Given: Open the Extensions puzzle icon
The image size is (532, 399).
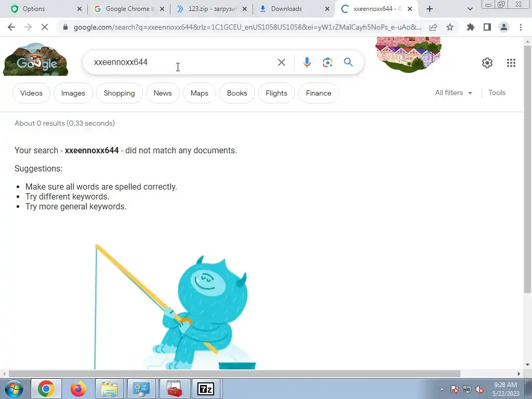Looking at the screenshot, I should tap(471, 27).
